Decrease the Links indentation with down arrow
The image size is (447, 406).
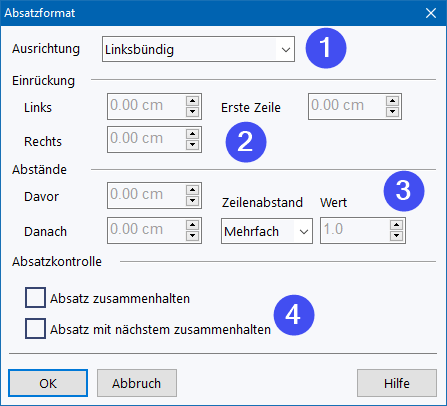pos(193,112)
